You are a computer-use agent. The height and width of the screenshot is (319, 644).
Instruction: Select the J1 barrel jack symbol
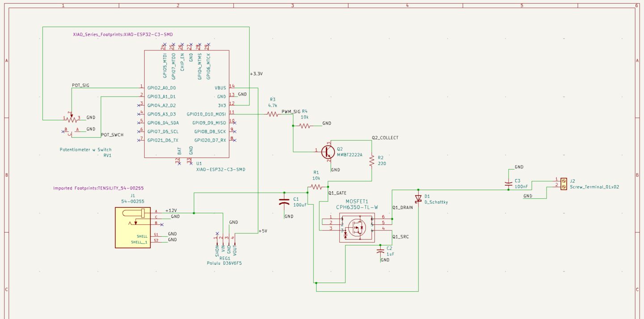(x=133, y=227)
